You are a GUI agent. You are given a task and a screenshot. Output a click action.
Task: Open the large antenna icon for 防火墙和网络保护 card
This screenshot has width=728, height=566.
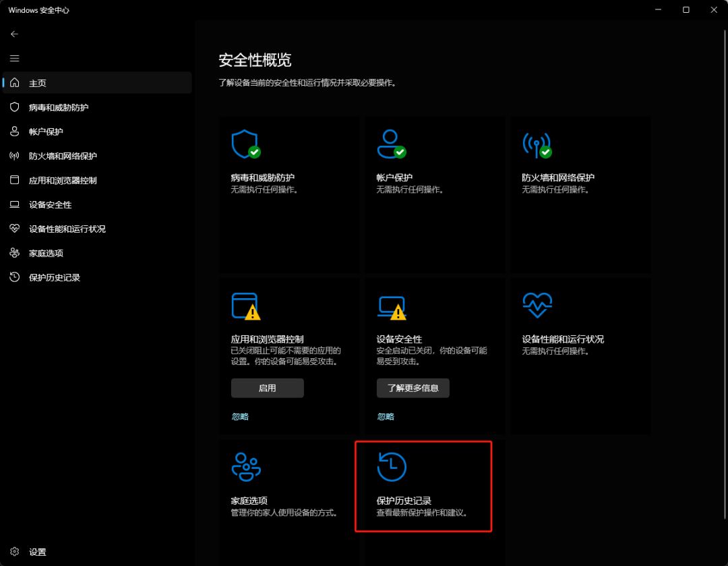coord(537,145)
